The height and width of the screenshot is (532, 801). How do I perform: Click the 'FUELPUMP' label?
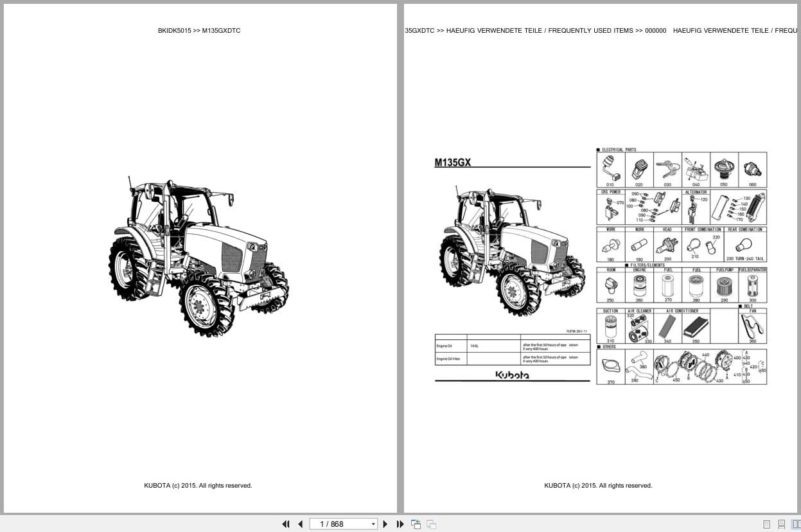point(725,270)
